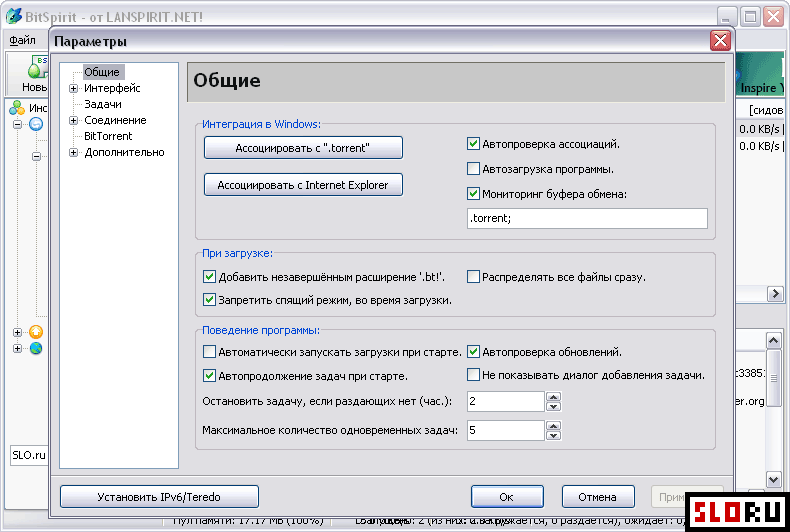Click Ассоциировать с Internet Explorer button
Screen dimensions: 790x532
[x=303, y=185]
